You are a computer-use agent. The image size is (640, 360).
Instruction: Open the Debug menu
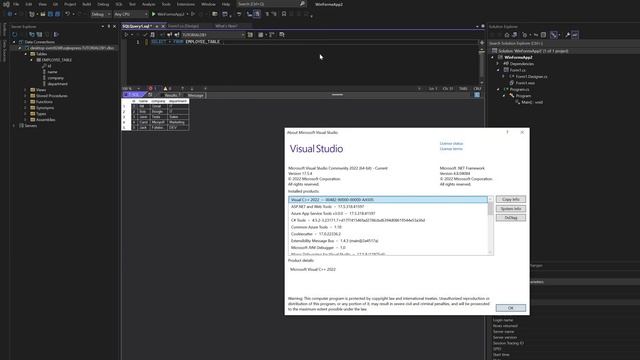pos(103,4)
